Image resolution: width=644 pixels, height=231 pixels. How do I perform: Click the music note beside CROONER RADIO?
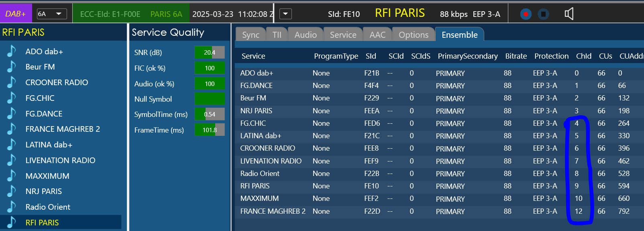[12, 82]
